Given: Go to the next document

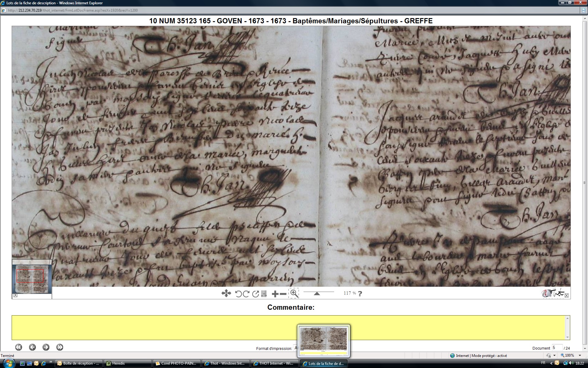Looking at the screenshot, I should coord(46,347).
